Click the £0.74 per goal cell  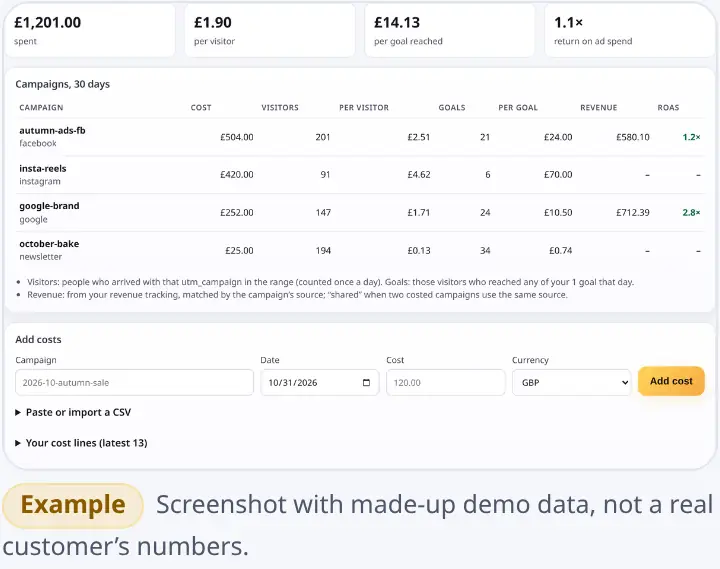(x=560, y=250)
